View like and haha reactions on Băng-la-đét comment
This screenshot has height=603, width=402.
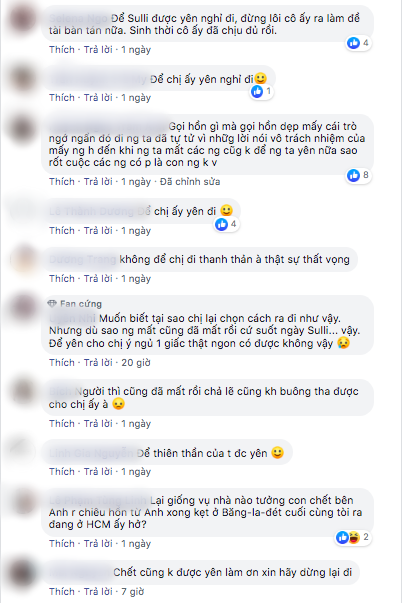(353, 537)
